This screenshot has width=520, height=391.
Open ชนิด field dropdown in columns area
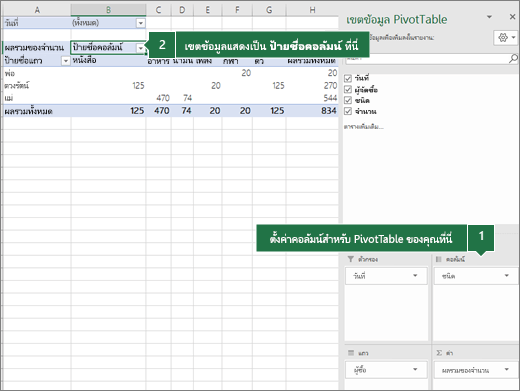tap(507, 276)
